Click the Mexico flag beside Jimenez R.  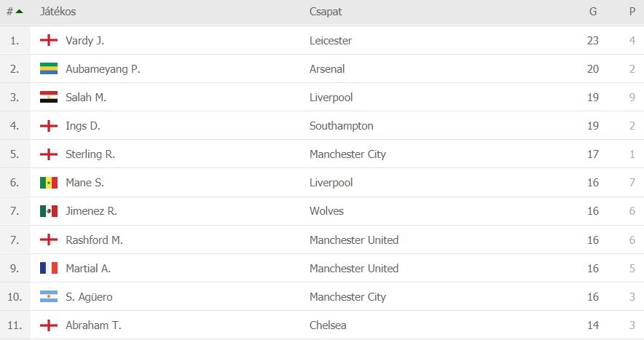[x=49, y=211]
